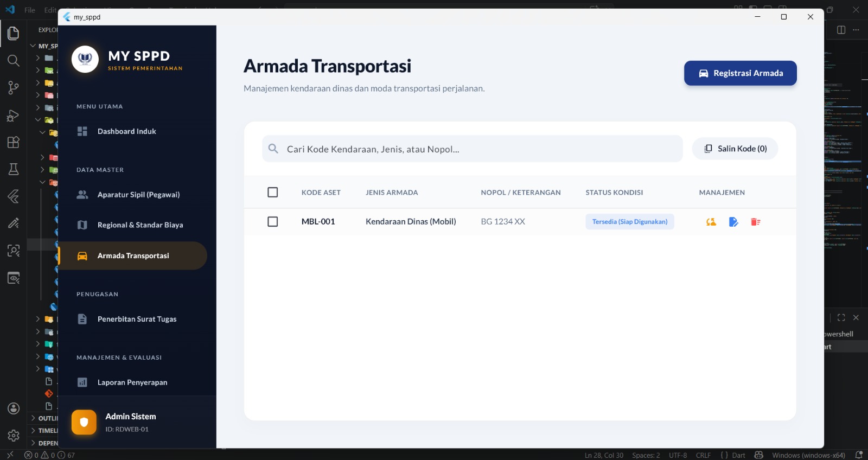Click Registrasi Armada button
The image size is (868, 460).
(x=740, y=73)
